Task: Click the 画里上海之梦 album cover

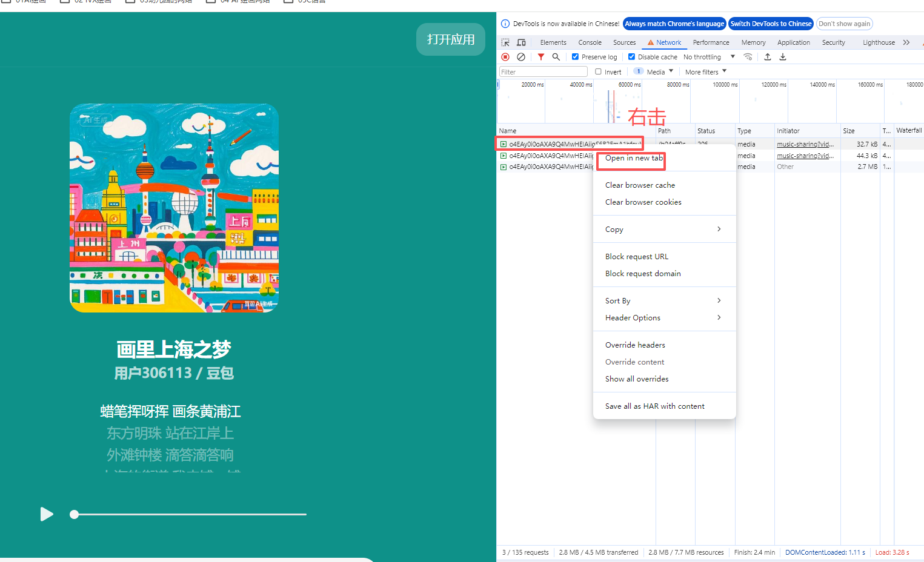Action: [174, 208]
